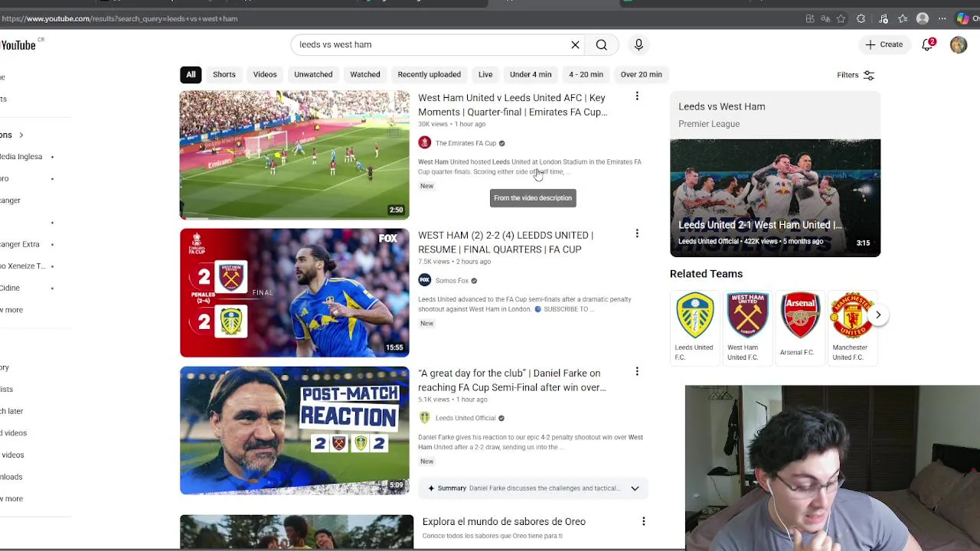This screenshot has height=551, width=980.
Task: Select the West Ham United F.C. crest
Action: click(x=747, y=315)
